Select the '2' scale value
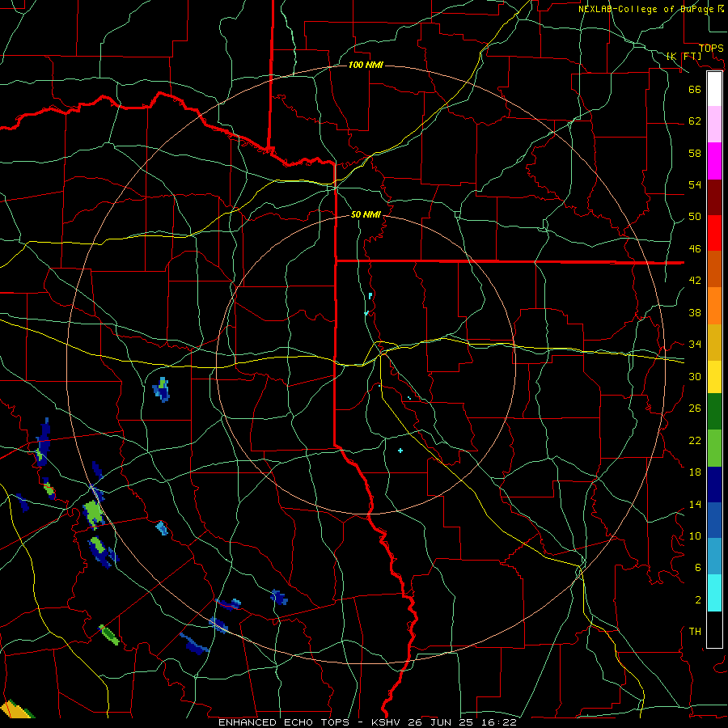The image size is (728, 728). point(698,600)
